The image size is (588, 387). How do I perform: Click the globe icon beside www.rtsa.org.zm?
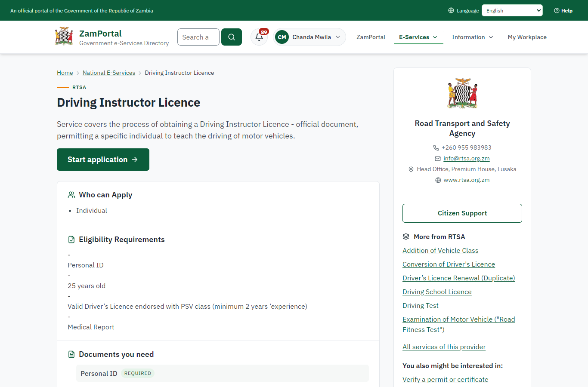(438, 180)
